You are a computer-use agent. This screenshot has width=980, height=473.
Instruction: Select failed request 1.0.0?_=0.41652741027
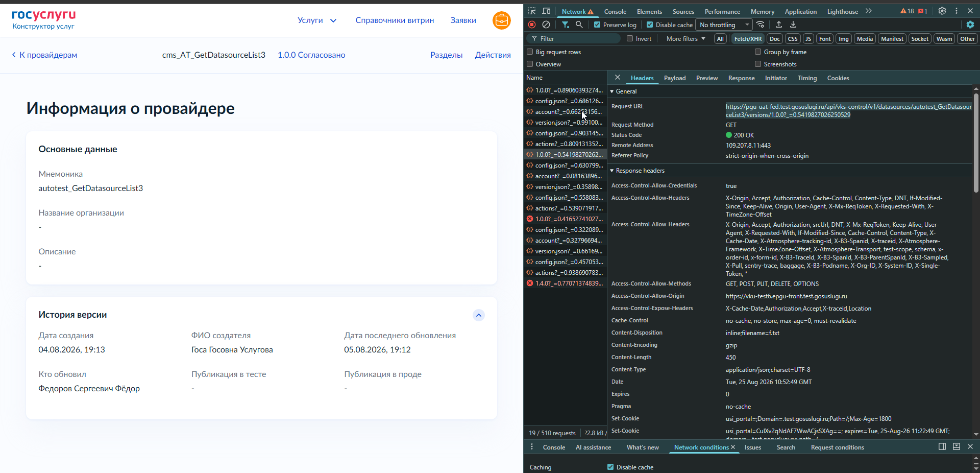[x=565, y=219]
